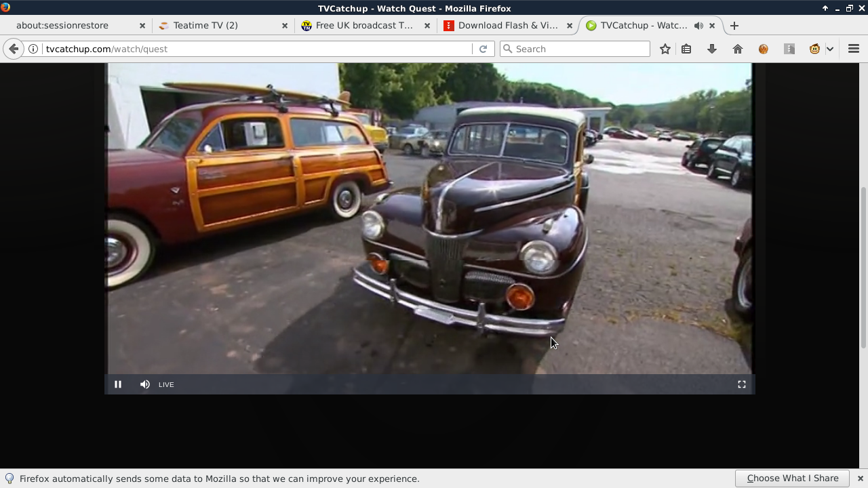Focus the tvcatchup.com URL bar
The image size is (868, 488).
[x=258, y=49]
